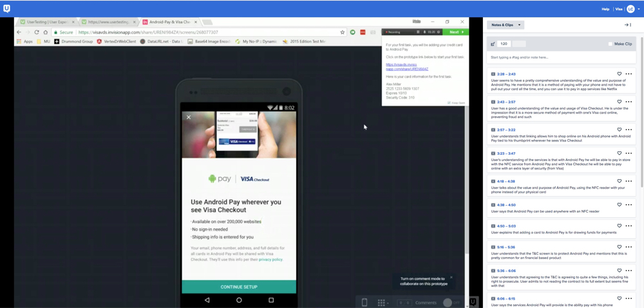Expand the LC user account menu

[633, 9]
